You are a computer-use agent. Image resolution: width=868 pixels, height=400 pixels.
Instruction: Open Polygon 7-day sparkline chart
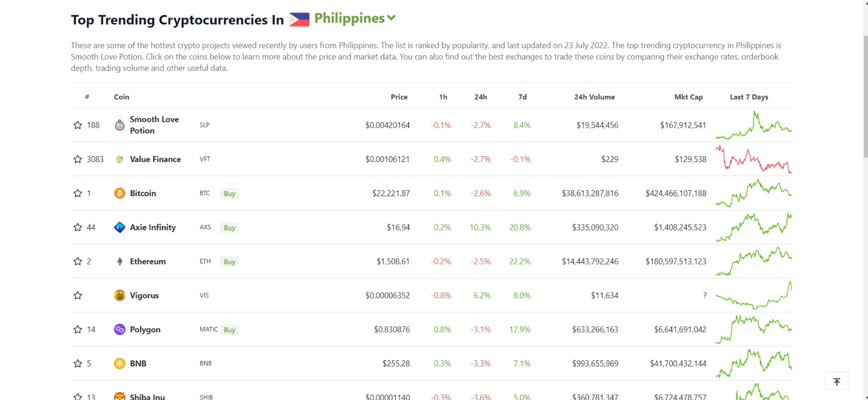pyautogui.click(x=754, y=330)
